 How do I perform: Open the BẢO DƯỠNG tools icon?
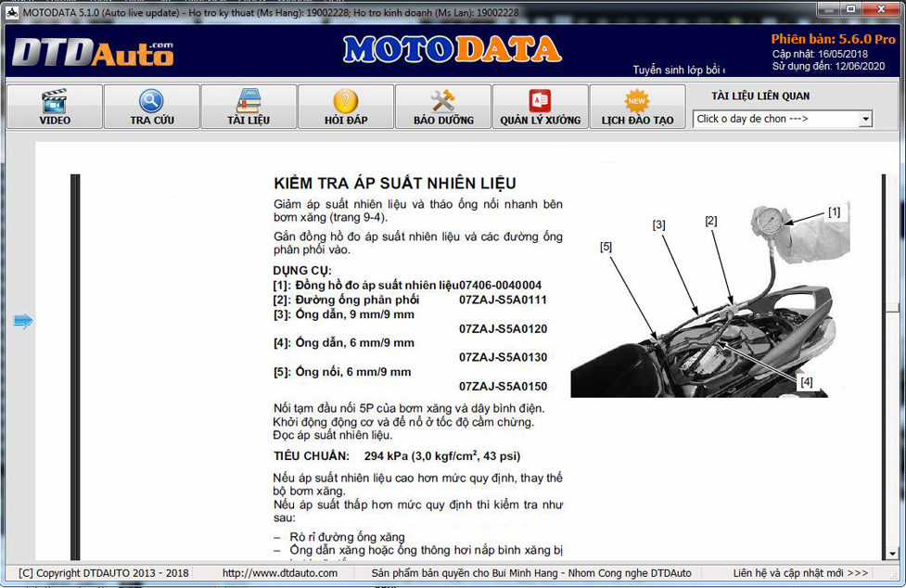click(x=443, y=101)
